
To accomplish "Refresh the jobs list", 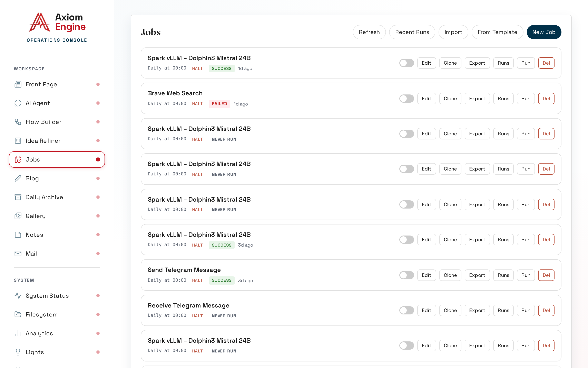I will coord(369,32).
